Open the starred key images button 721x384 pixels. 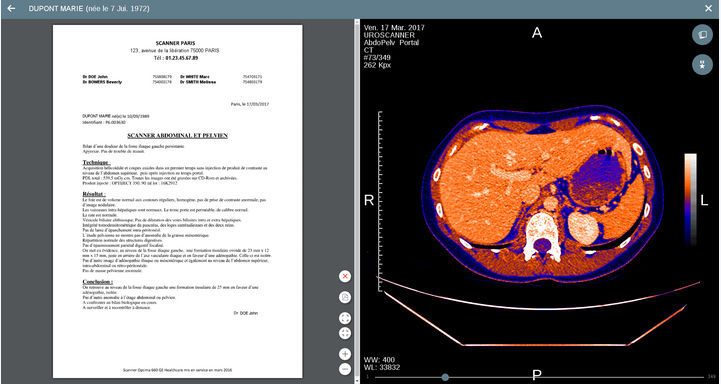tap(702, 64)
